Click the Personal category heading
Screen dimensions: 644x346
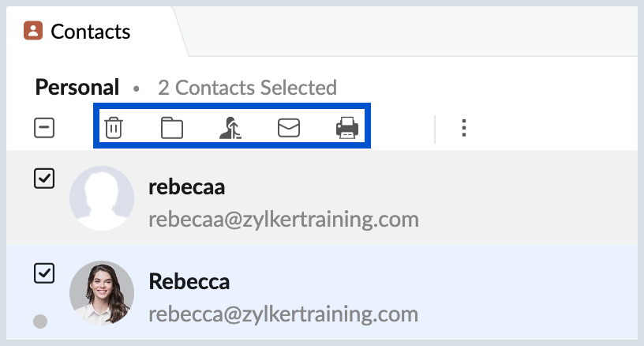(77, 87)
